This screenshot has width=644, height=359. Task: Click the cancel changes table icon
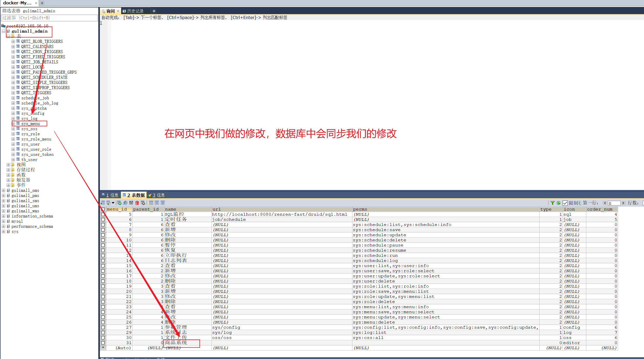[x=143, y=203]
